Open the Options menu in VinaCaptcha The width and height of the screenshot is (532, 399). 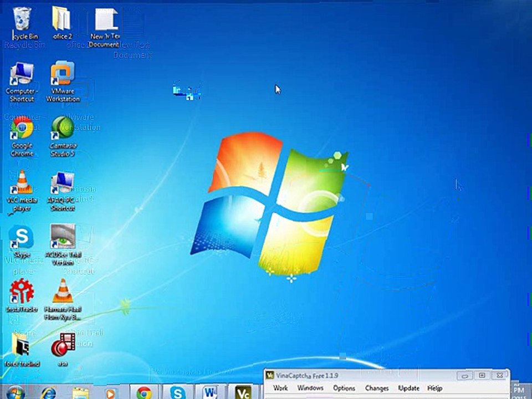tap(344, 388)
